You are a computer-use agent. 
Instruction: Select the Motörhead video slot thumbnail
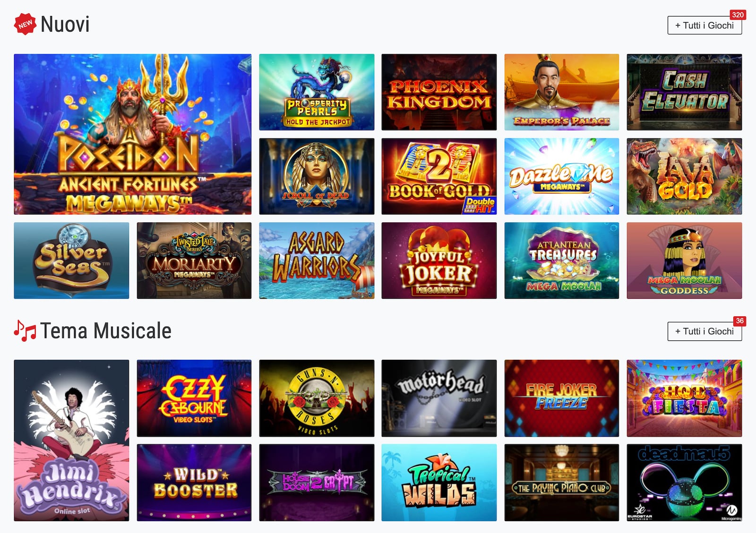tap(439, 398)
